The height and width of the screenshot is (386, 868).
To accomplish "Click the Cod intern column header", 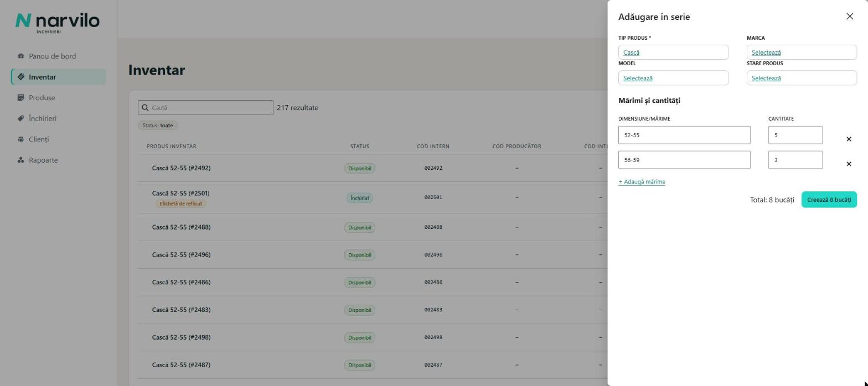I will click(433, 147).
